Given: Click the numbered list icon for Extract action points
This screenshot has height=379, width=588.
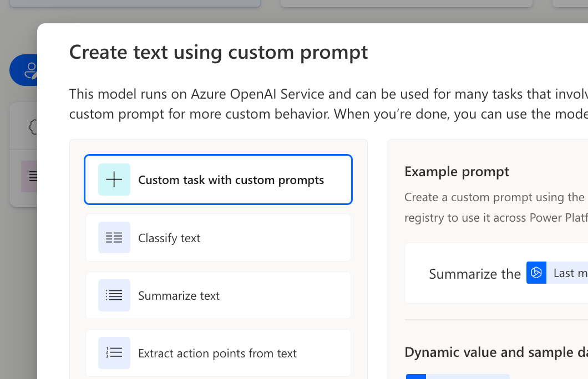Looking at the screenshot, I should [114, 353].
